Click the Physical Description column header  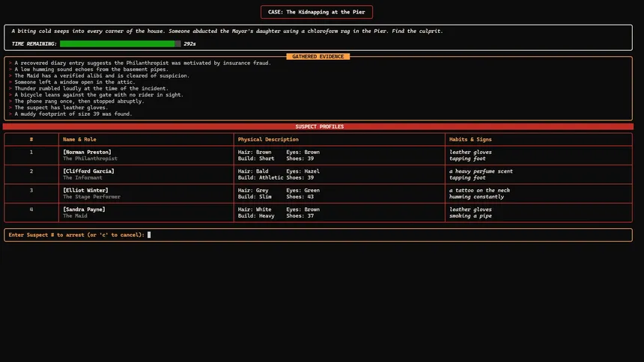point(268,140)
